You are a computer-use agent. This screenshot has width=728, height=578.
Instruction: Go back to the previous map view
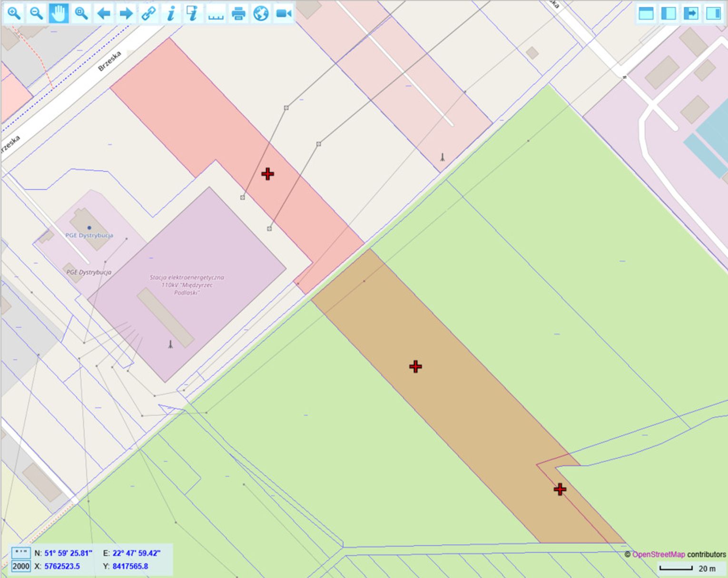[104, 13]
